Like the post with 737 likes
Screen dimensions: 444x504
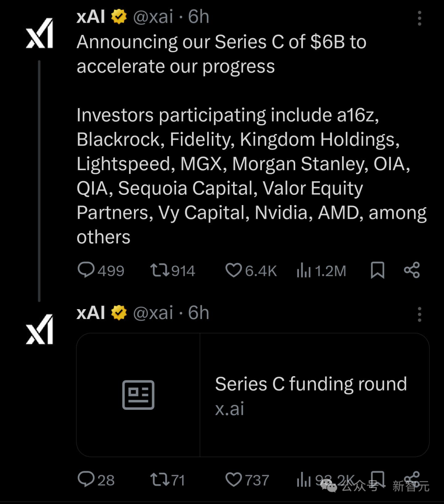click(x=234, y=480)
